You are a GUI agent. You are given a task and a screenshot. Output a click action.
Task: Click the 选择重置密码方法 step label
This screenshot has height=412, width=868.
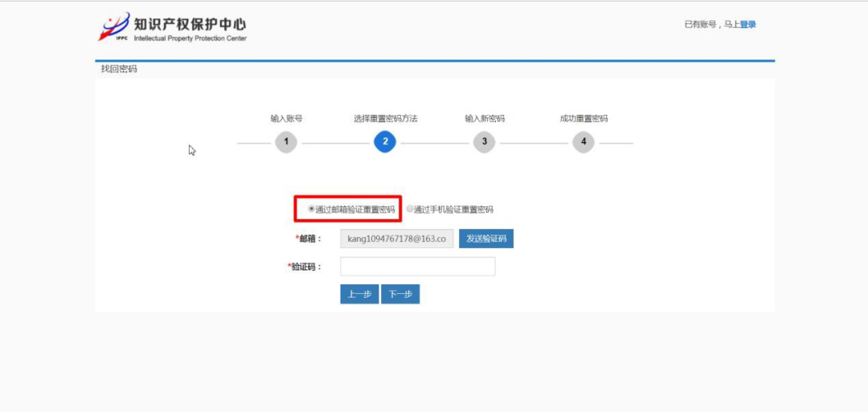coord(385,118)
